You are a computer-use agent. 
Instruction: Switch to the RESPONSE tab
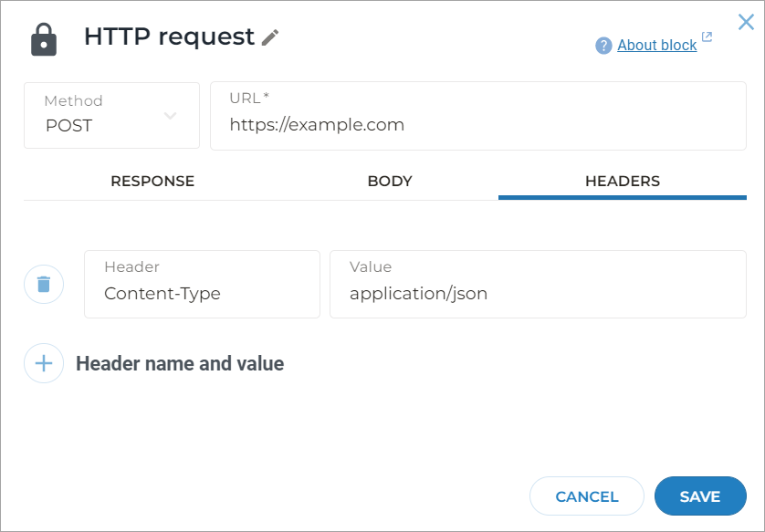152,181
